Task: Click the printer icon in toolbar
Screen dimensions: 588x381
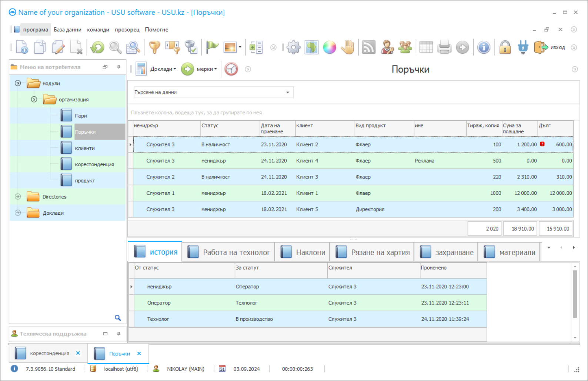Action: tap(444, 47)
